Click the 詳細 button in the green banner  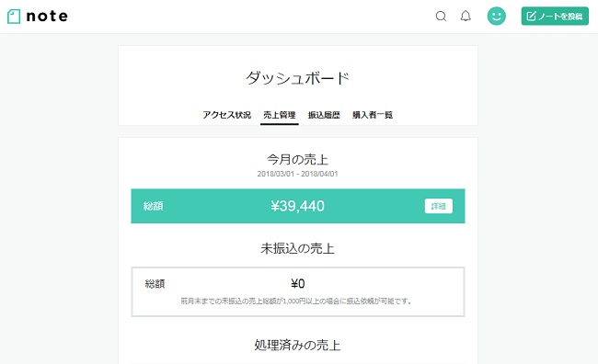pos(439,206)
